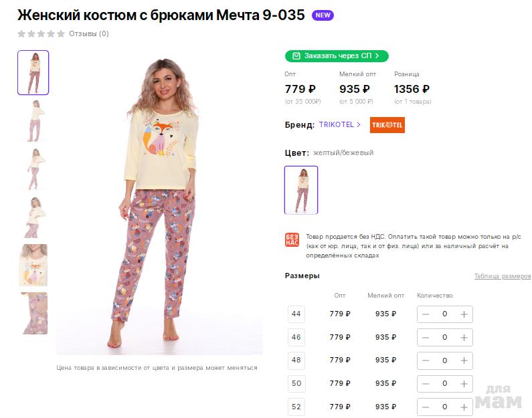Increase quantity for size 44
Screen dimensions: 532x418
(464, 314)
